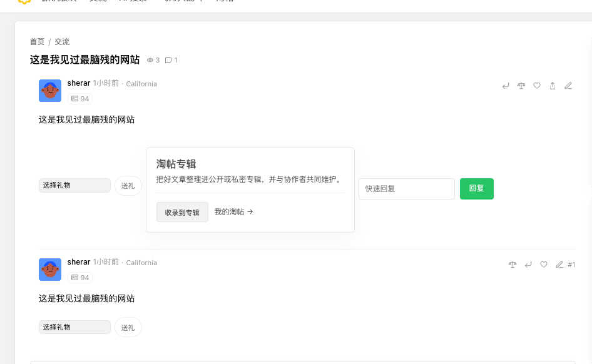Click the post title 这是我见过最脑残的网站
This screenshot has width=592, height=364.
pyautogui.click(x=85, y=59)
